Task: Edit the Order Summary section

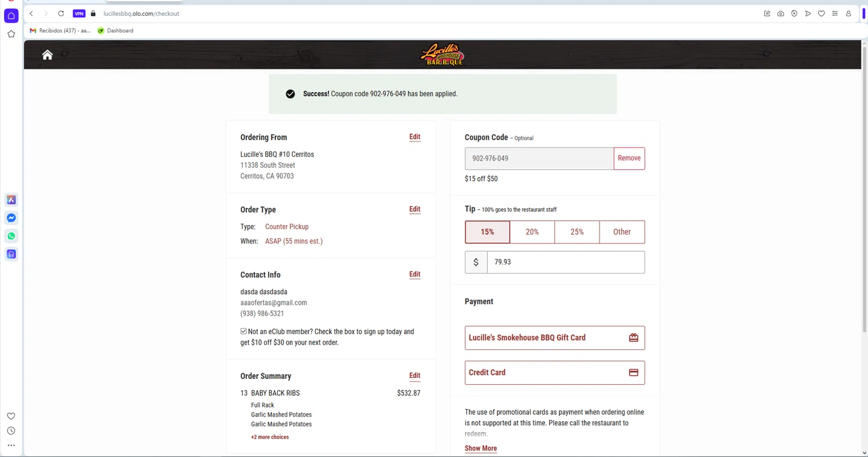Action: (415, 375)
